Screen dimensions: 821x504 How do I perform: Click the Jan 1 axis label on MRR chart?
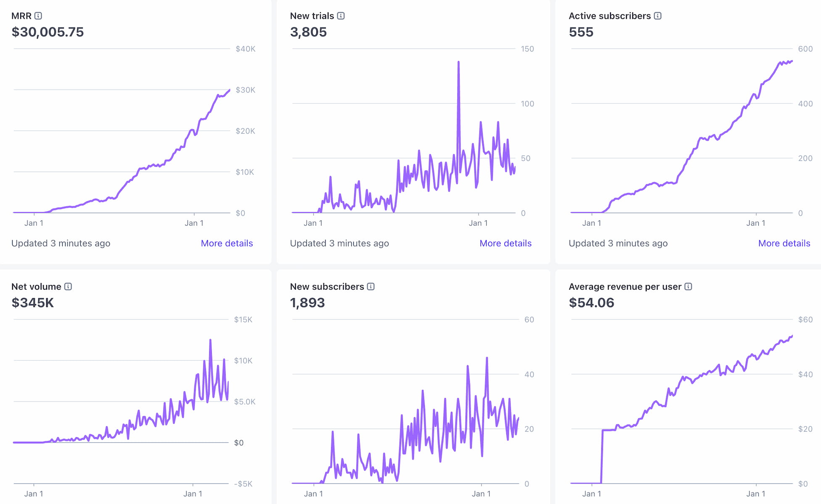(34, 223)
